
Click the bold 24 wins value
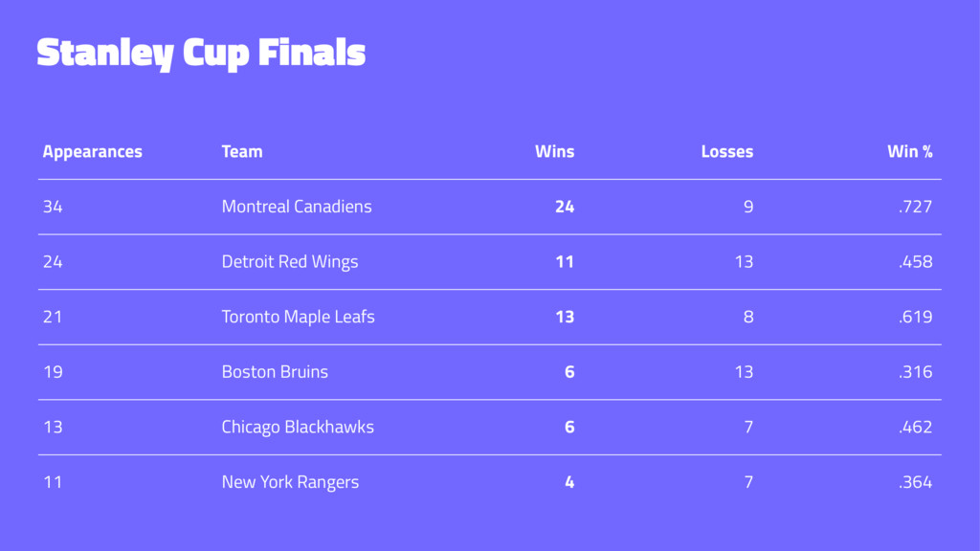point(565,207)
